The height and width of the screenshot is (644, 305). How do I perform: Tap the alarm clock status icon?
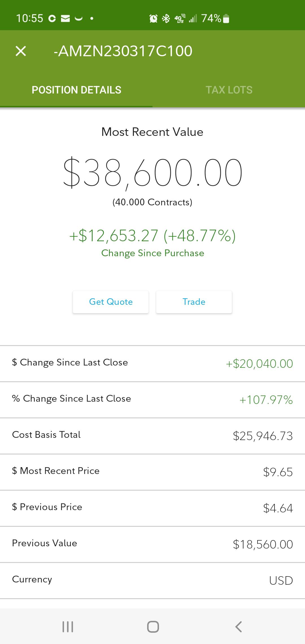click(153, 19)
